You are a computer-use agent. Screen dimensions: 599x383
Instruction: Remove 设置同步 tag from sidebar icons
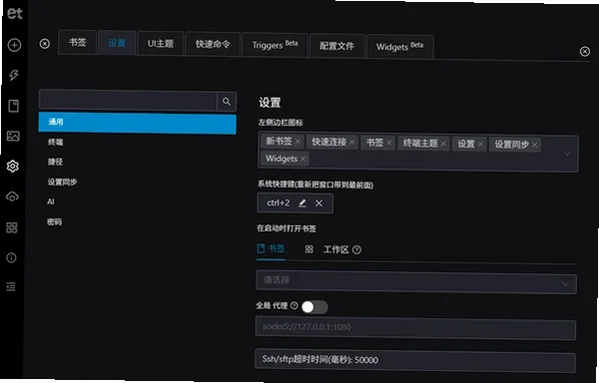(535, 145)
